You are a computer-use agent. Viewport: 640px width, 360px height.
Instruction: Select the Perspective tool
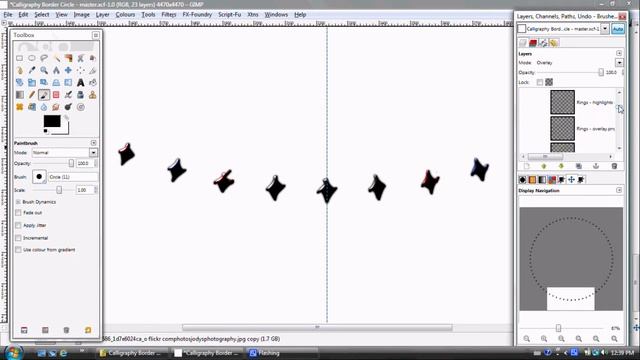[x=56, y=82]
